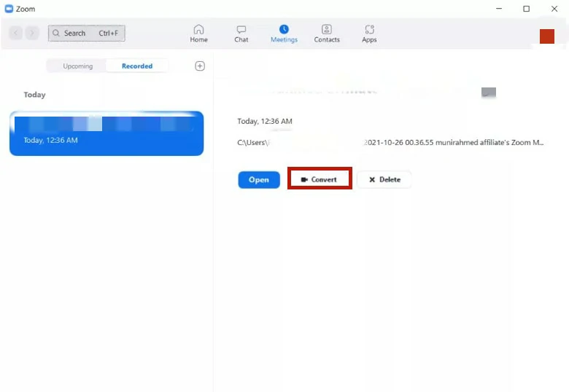Open the Apps tab
This screenshot has width=569, height=392.
369,34
